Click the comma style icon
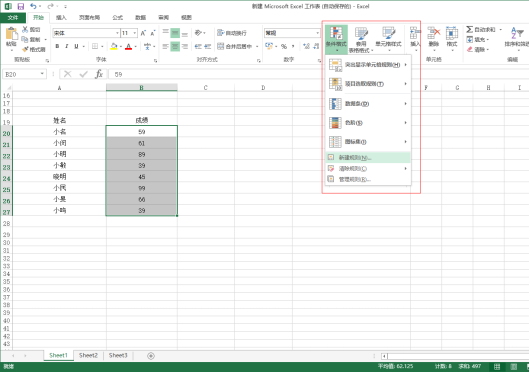This screenshot has height=373, width=530. 293,46
